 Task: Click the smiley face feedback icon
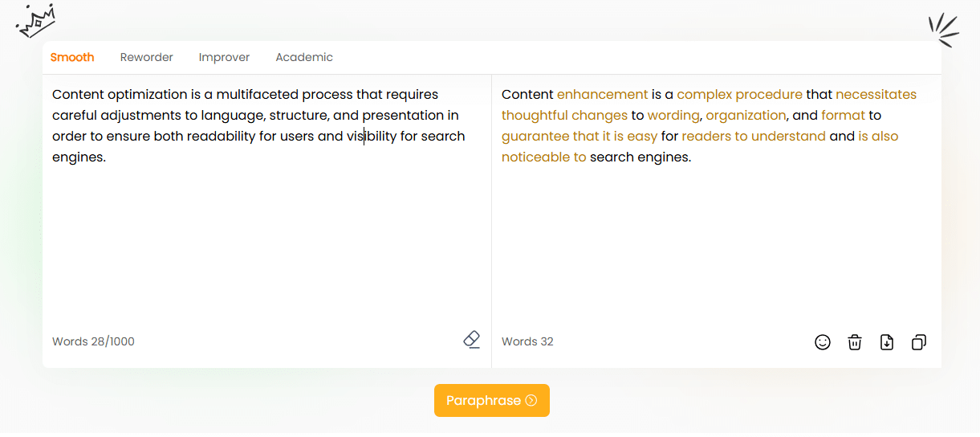(823, 342)
